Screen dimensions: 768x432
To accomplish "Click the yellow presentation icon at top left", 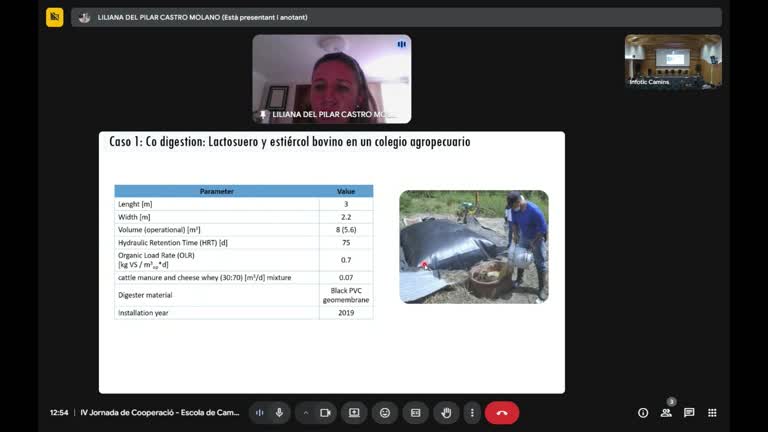I will (55, 17).
